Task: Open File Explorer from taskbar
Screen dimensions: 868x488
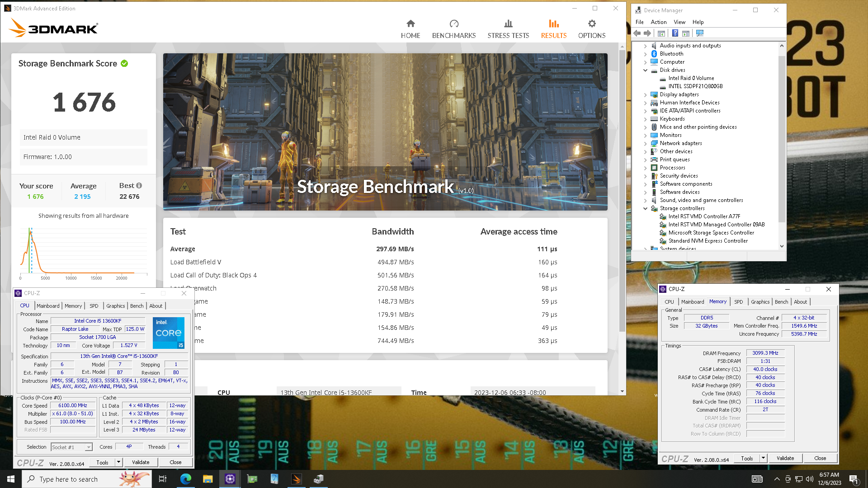Action: tap(208, 479)
